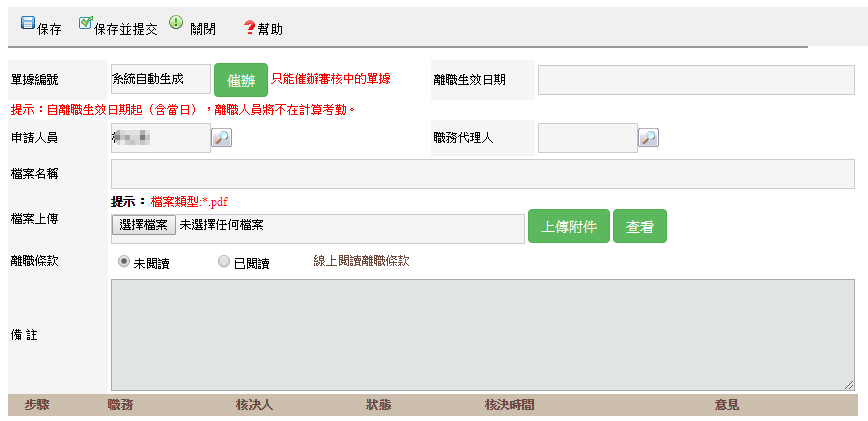Click the red question mark help icon
Screen dimensions: 868x421
click(249, 28)
